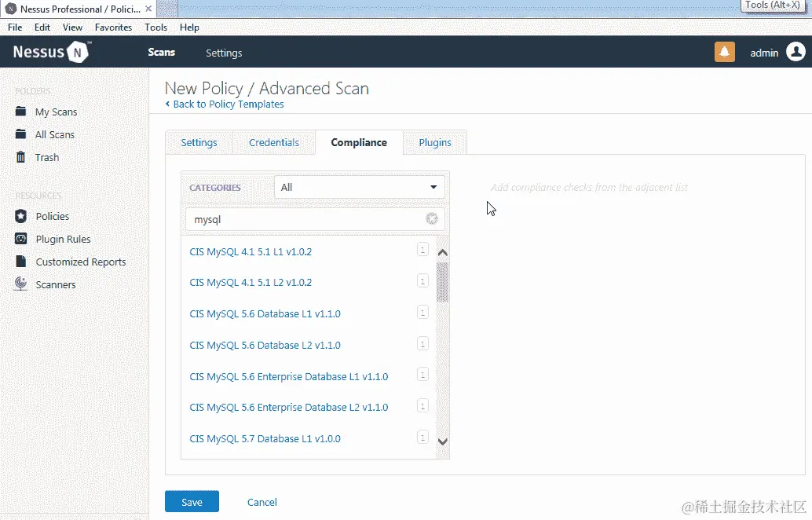Click the All Scans folder icon
This screenshot has height=520, width=812.
(20, 134)
